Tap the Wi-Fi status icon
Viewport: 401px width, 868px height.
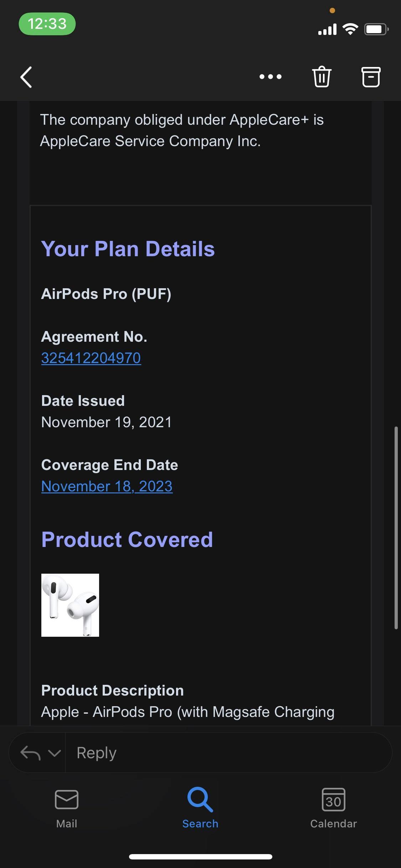pos(350,29)
